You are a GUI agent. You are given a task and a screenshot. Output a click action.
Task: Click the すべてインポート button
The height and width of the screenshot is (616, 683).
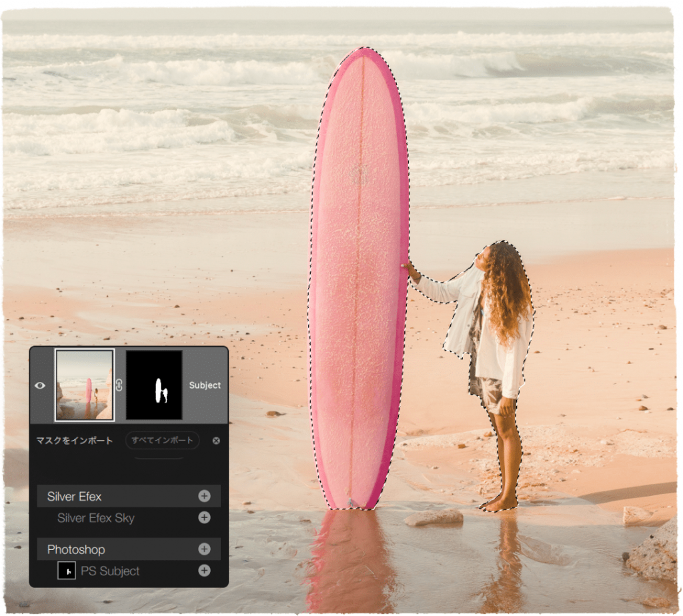[x=162, y=440]
